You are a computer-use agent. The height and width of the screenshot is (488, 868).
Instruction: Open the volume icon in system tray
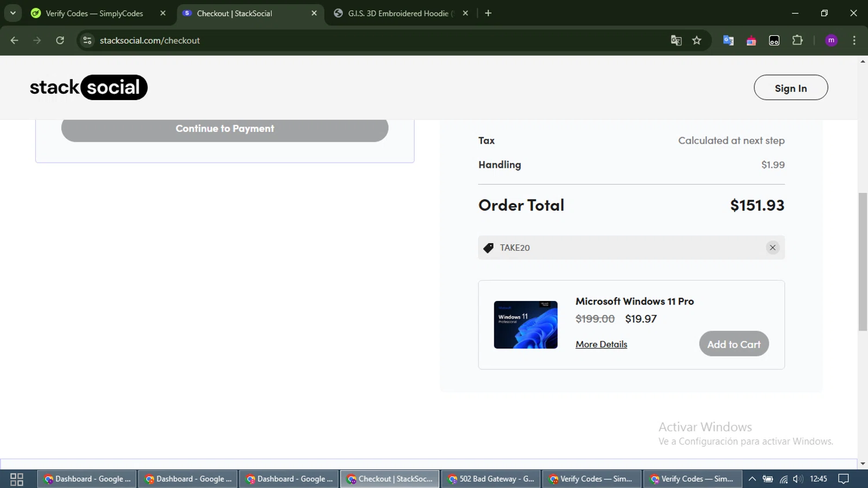click(x=798, y=479)
